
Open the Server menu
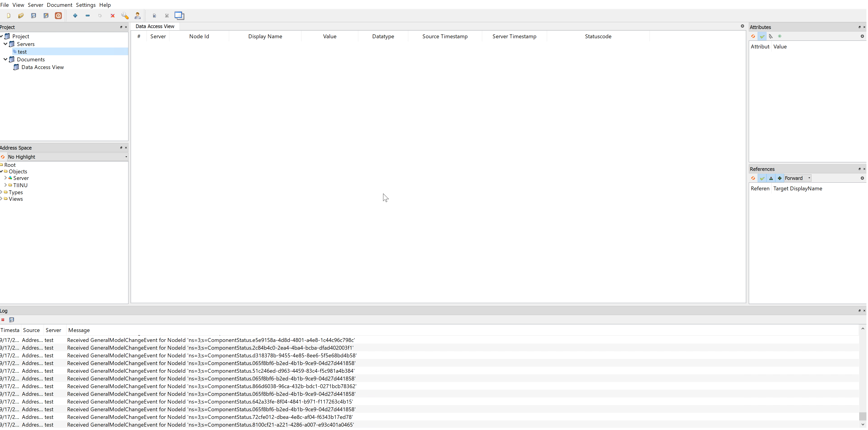click(x=35, y=5)
